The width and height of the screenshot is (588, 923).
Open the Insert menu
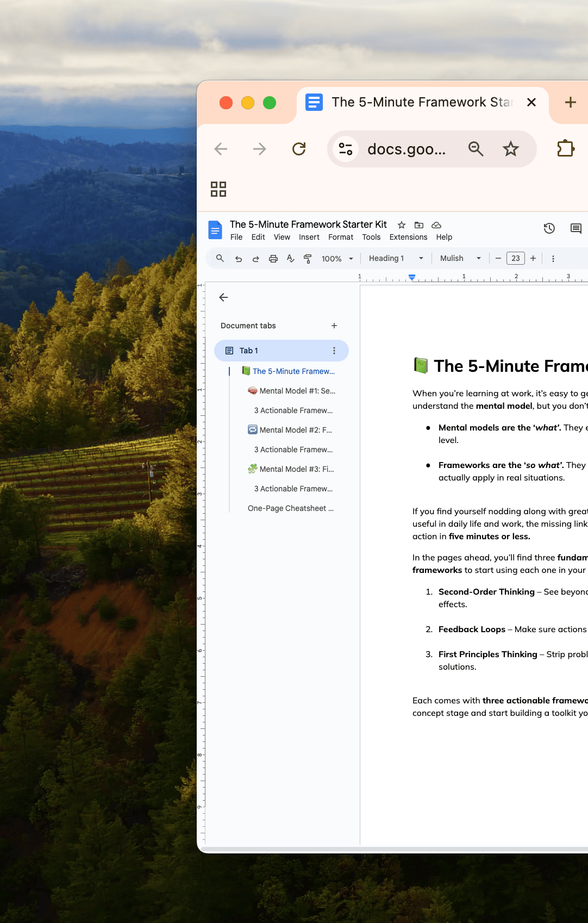309,237
